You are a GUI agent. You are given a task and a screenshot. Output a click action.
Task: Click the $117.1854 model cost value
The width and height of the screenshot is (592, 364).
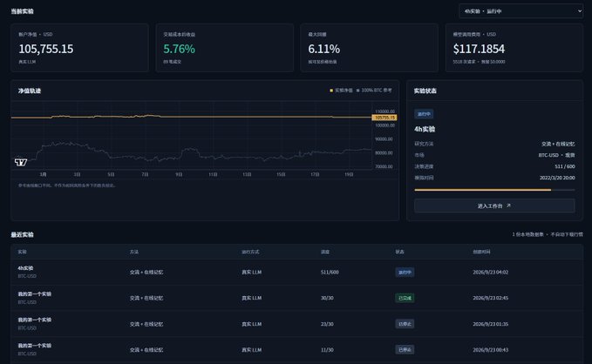click(479, 49)
